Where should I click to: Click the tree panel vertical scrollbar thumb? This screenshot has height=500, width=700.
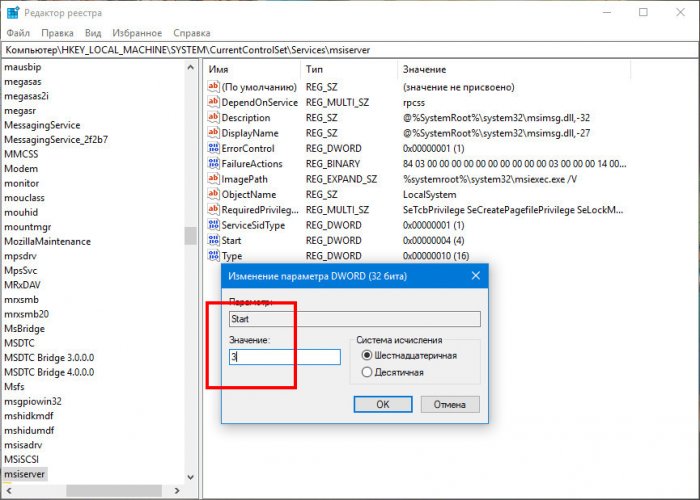(191, 236)
